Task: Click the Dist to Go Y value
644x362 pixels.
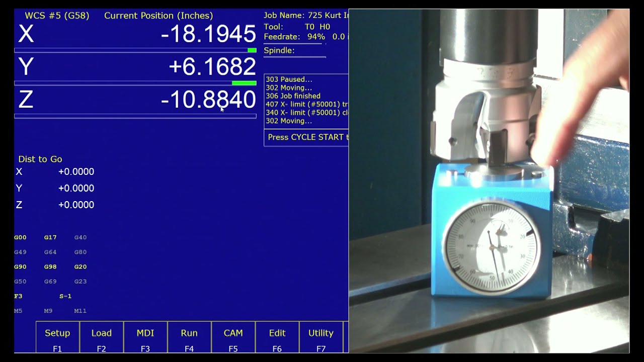Action: click(76, 189)
